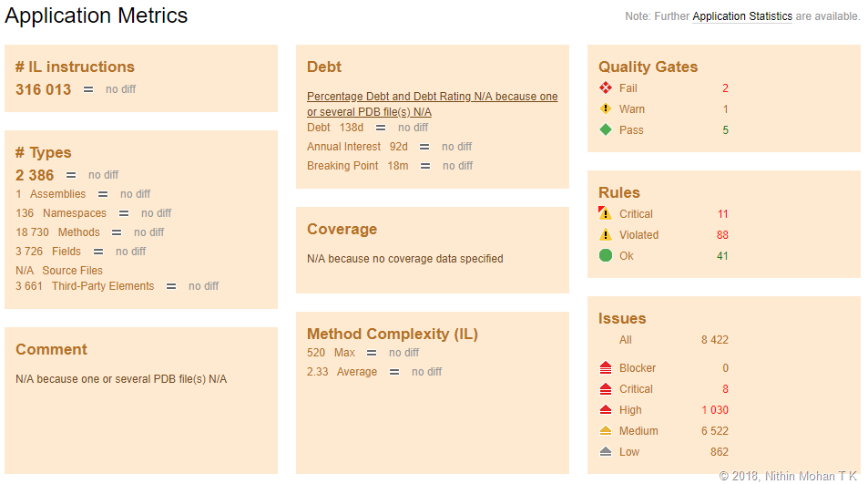Select the 1 030 High issues count

click(x=714, y=410)
